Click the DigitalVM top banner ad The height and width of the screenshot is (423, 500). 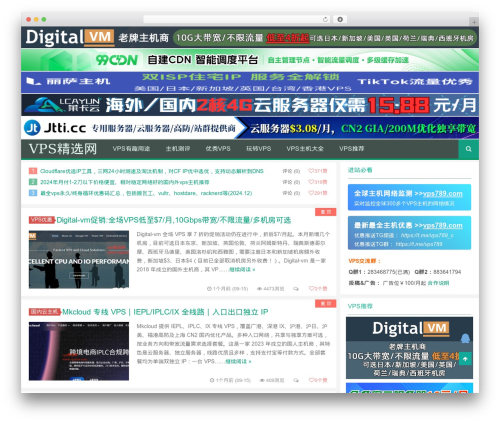coord(250,37)
